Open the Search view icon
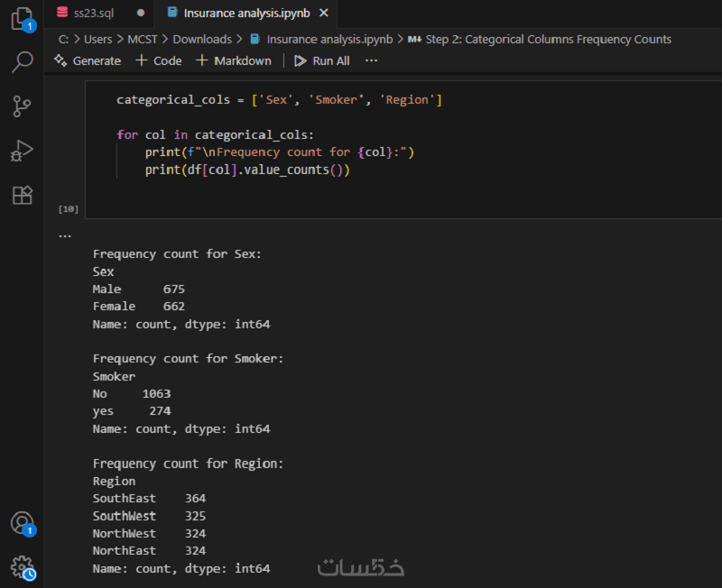 [x=22, y=62]
